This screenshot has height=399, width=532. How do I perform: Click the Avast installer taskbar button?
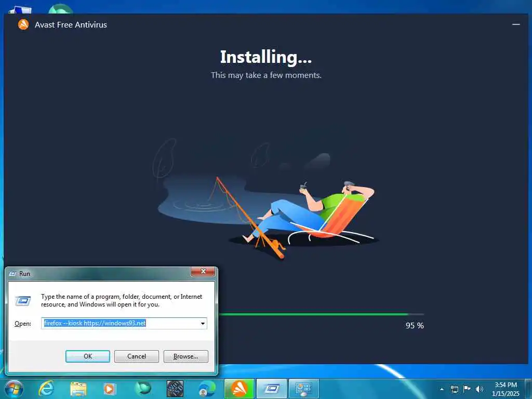(239, 389)
